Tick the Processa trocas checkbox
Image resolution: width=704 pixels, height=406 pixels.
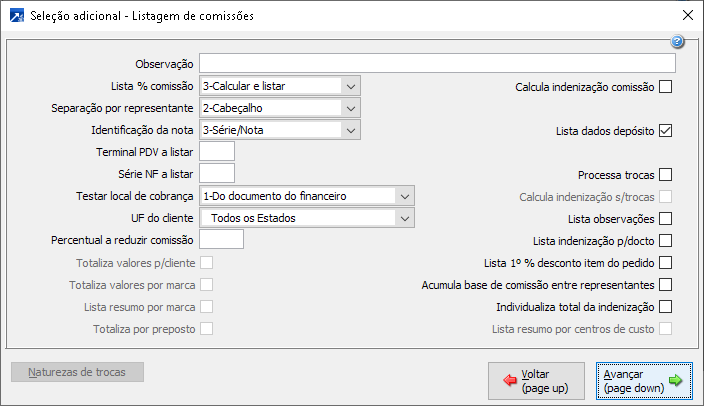coord(666,175)
